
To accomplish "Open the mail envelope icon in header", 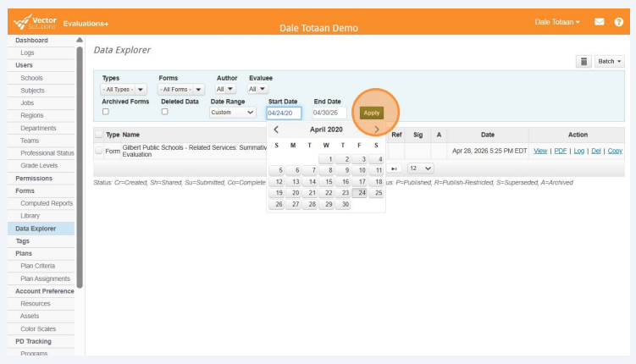I will [599, 22].
